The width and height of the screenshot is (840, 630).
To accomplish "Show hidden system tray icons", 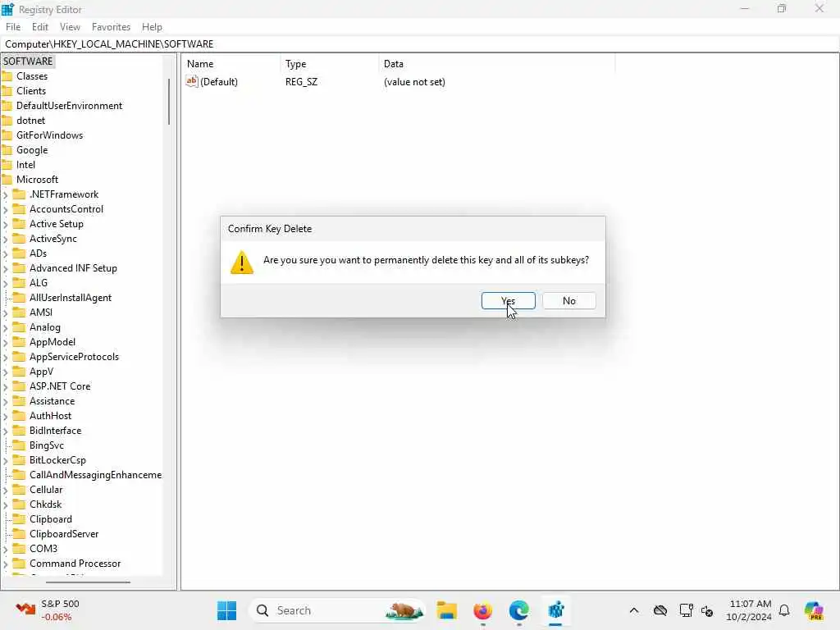I will pyautogui.click(x=634, y=610).
